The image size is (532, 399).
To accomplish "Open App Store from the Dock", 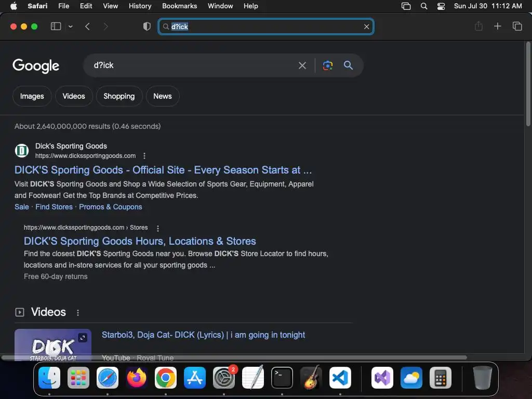I will click(195, 378).
